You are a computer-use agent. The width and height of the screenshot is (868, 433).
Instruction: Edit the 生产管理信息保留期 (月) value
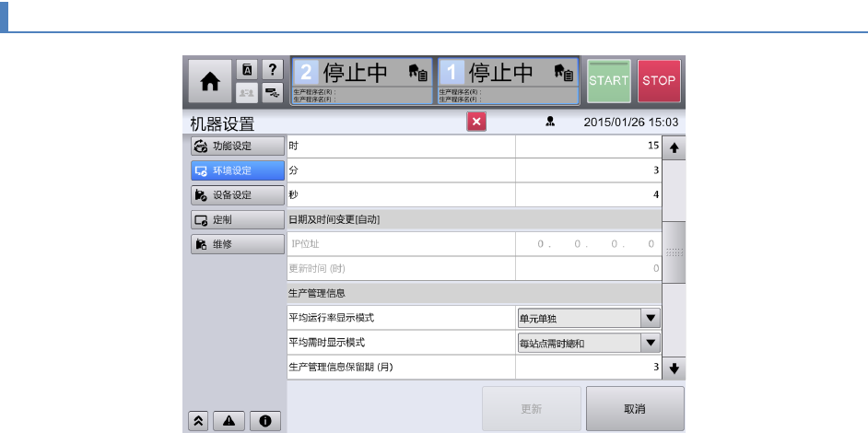pos(589,367)
